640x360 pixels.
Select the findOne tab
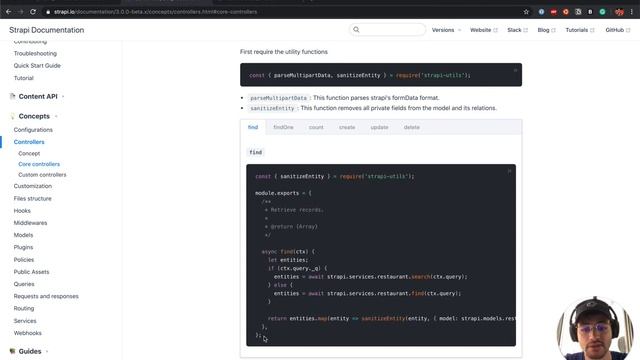click(x=283, y=127)
